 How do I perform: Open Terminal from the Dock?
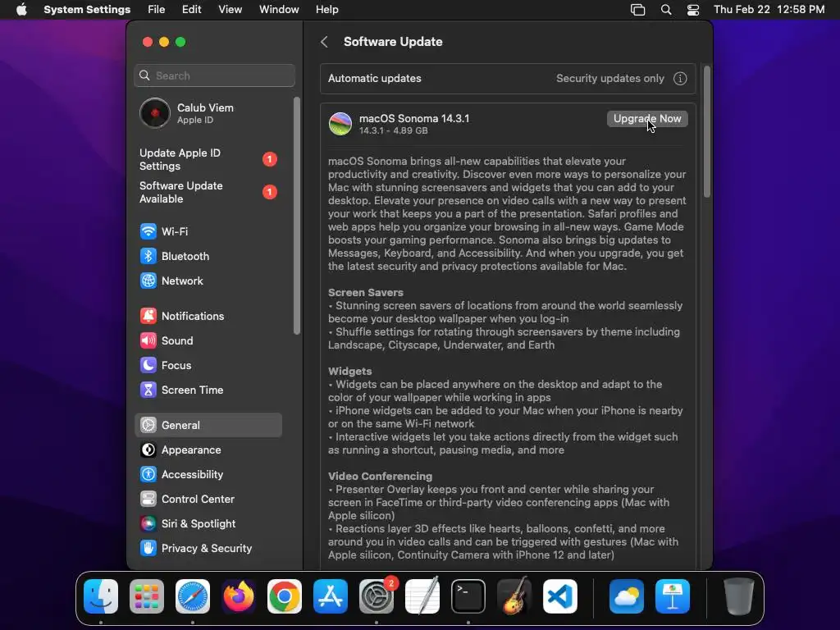468,596
